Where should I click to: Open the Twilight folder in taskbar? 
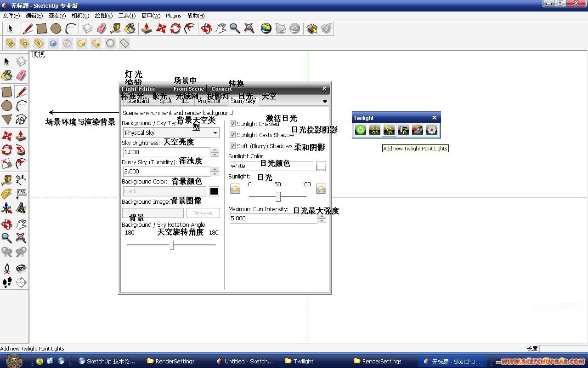pos(299,361)
